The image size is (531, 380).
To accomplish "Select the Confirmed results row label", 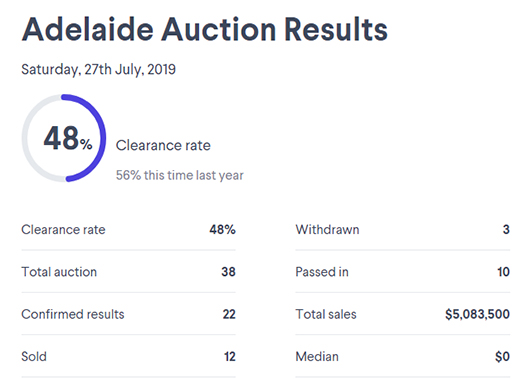I will (x=73, y=314).
